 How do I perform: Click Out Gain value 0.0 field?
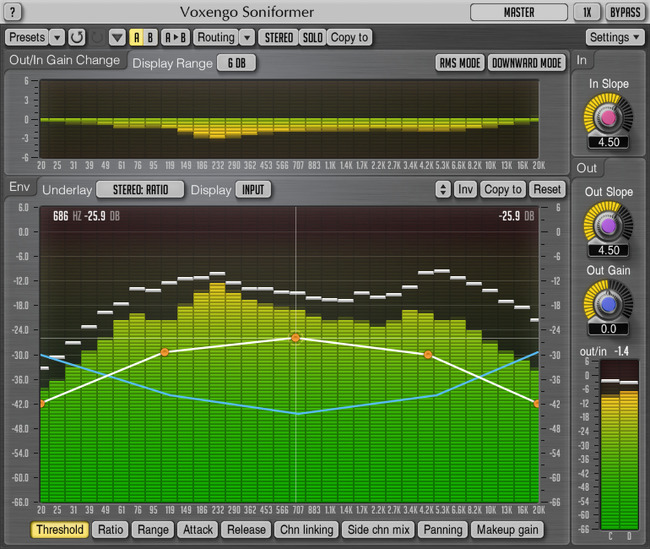coord(608,329)
